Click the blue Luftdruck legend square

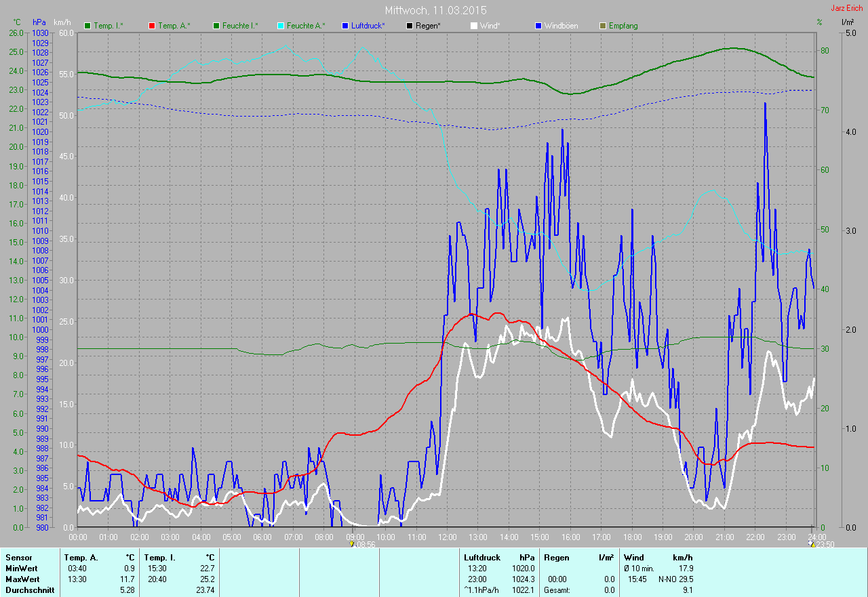345,26
